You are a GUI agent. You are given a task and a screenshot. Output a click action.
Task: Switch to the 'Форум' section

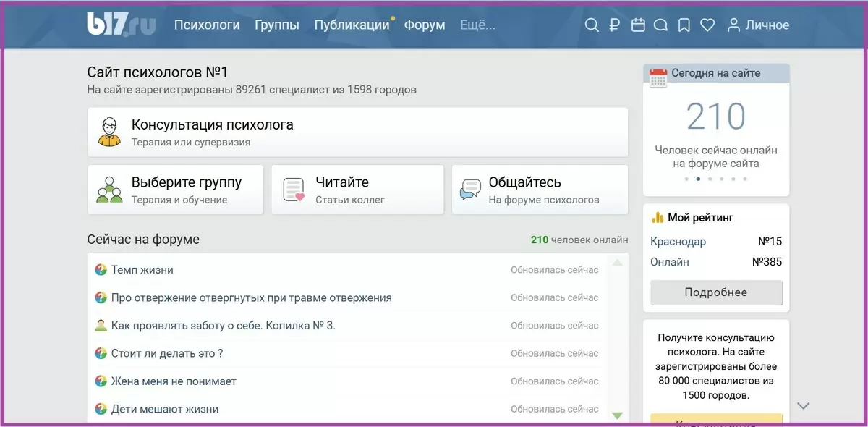pos(425,25)
